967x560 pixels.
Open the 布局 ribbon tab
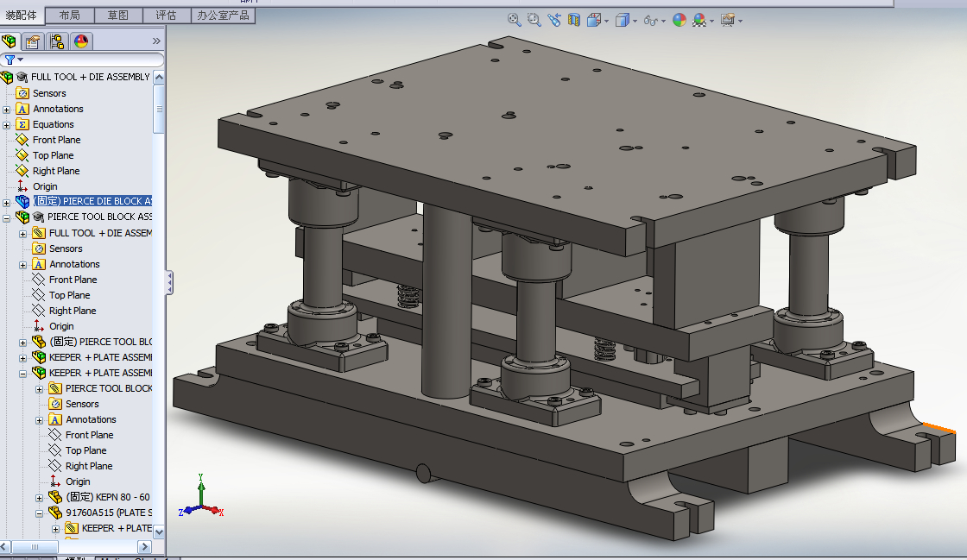click(x=70, y=16)
